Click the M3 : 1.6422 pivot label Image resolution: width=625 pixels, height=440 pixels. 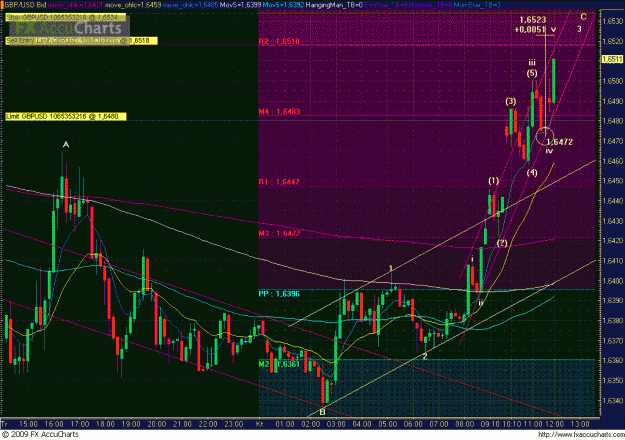279,233
